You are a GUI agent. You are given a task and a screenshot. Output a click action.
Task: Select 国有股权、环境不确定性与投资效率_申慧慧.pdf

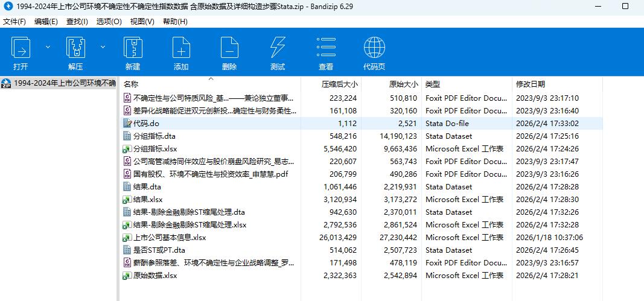[211, 174]
